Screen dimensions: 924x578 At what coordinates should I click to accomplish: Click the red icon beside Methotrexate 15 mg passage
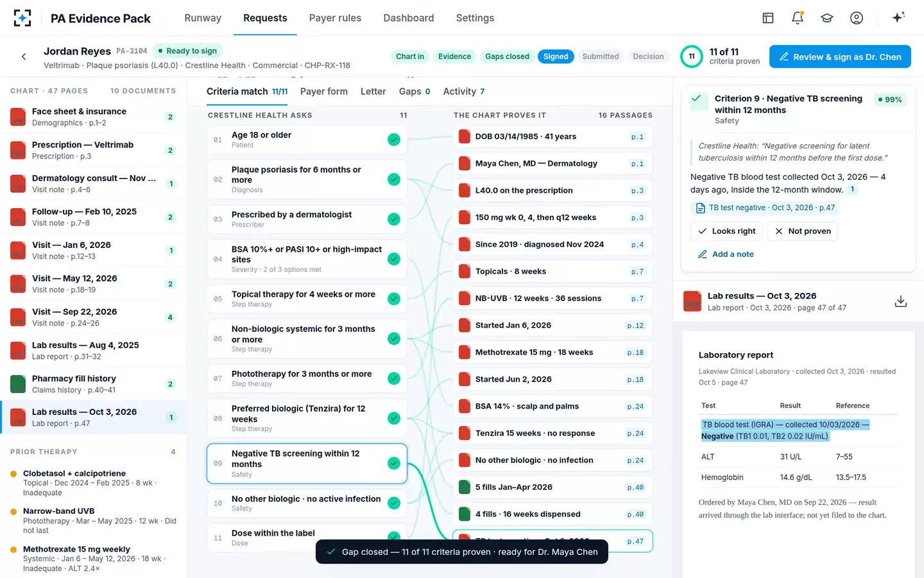pyautogui.click(x=465, y=352)
